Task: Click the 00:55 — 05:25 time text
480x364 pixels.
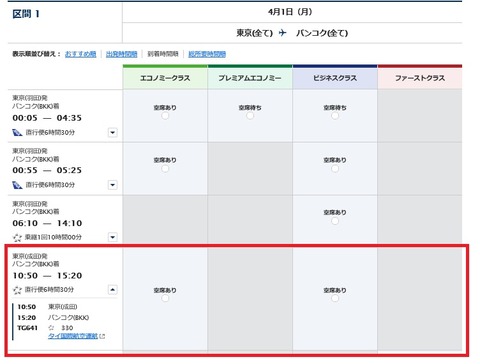Action: pyautogui.click(x=47, y=170)
